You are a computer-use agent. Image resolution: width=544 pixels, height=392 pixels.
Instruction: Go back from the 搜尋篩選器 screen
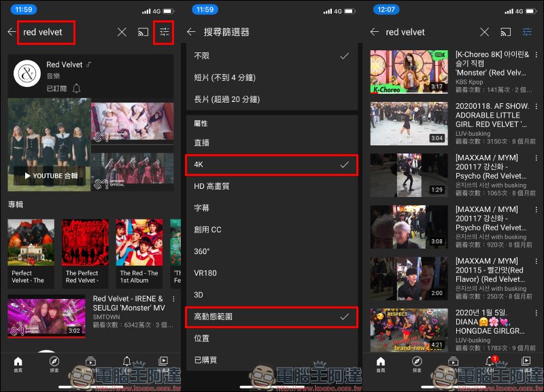coord(191,32)
